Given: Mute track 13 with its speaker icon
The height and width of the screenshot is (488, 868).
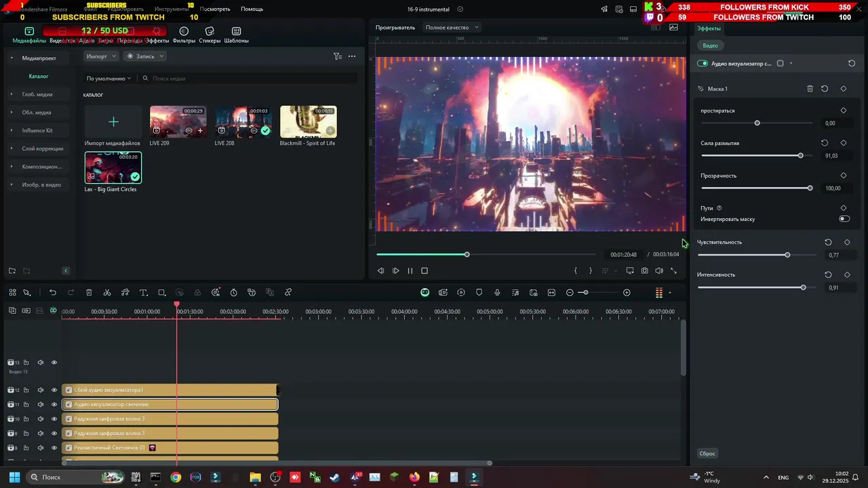Looking at the screenshot, I should click(40, 363).
